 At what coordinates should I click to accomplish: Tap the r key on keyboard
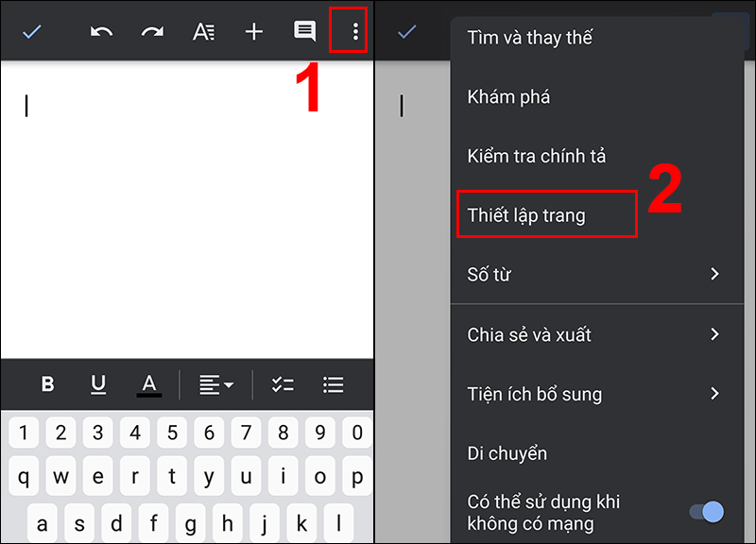(x=135, y=476)
